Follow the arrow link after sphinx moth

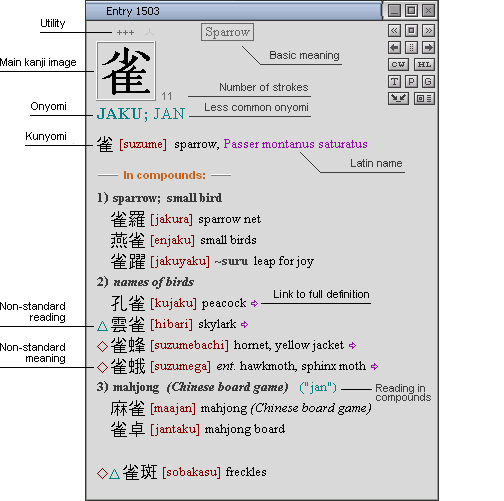click(374, 366)
